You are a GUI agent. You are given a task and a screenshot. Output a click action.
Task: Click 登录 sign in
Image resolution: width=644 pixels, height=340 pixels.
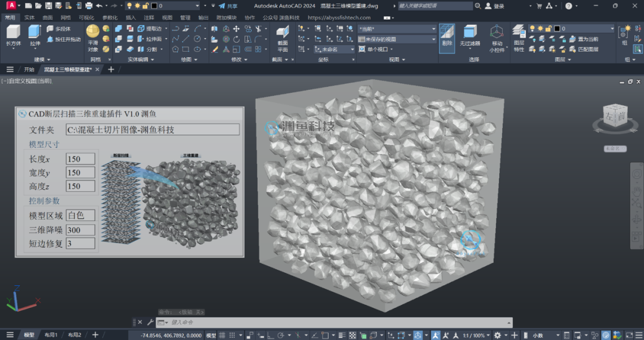pos(494,6)
